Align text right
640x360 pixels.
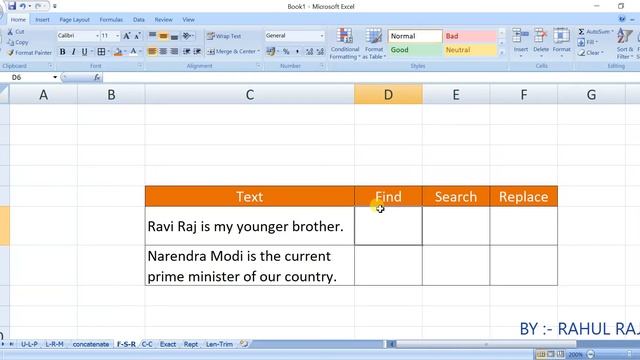pos(174,51)
